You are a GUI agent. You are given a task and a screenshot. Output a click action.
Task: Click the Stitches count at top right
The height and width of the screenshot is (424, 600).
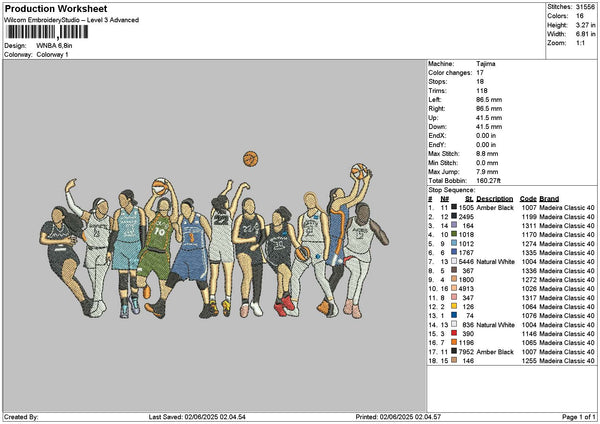(x=586, y=6)
